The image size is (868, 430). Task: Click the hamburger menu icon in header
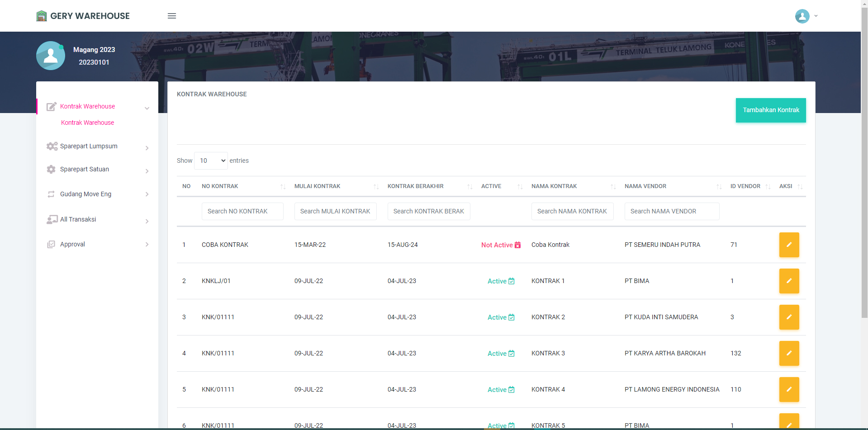(x=172, y=16)
